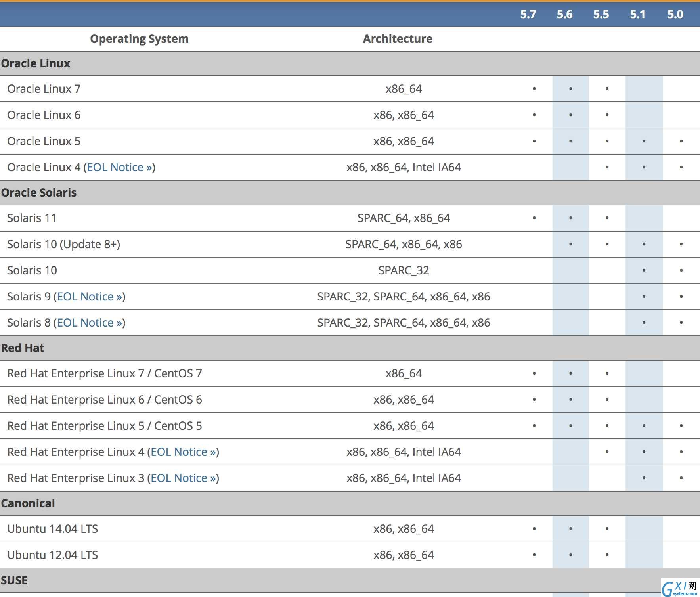This screenshot has height=597, width=700.
Task: Select the Solaris 11 row label
Action: [x=32, y=218]
